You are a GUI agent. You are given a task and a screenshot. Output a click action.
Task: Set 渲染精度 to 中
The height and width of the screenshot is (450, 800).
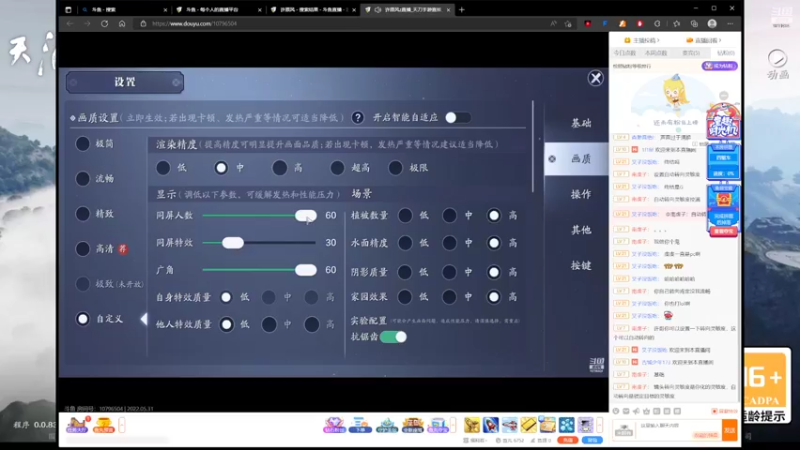[x=221, y=167]
